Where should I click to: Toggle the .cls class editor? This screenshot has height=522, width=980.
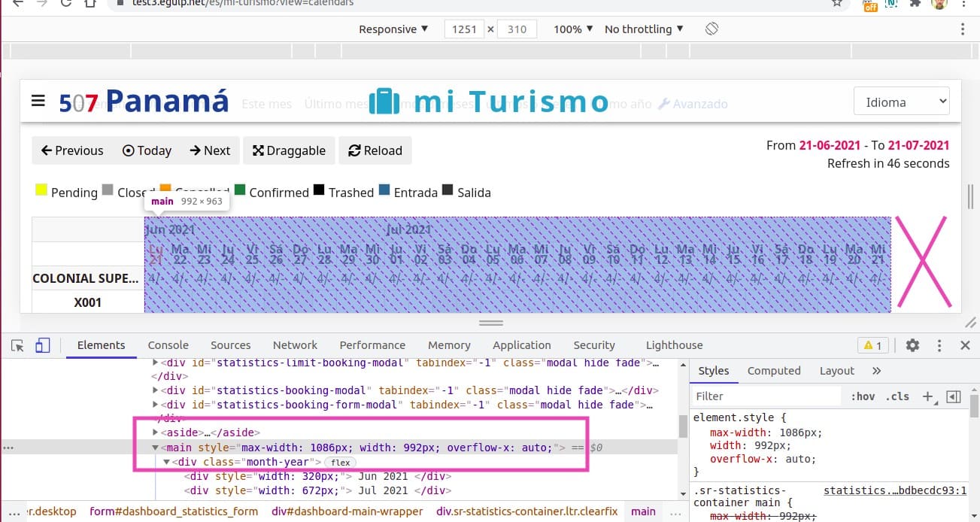(897, 396)
